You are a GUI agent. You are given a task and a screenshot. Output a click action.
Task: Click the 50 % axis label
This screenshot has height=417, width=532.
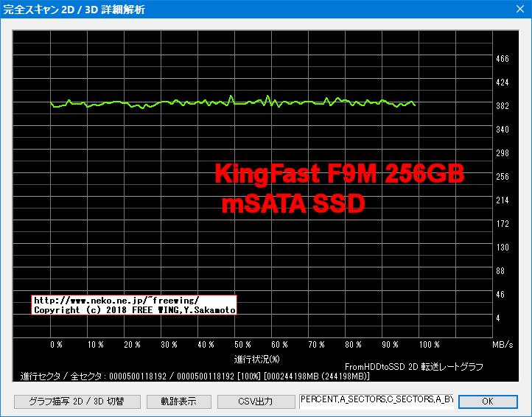(242, 345)
